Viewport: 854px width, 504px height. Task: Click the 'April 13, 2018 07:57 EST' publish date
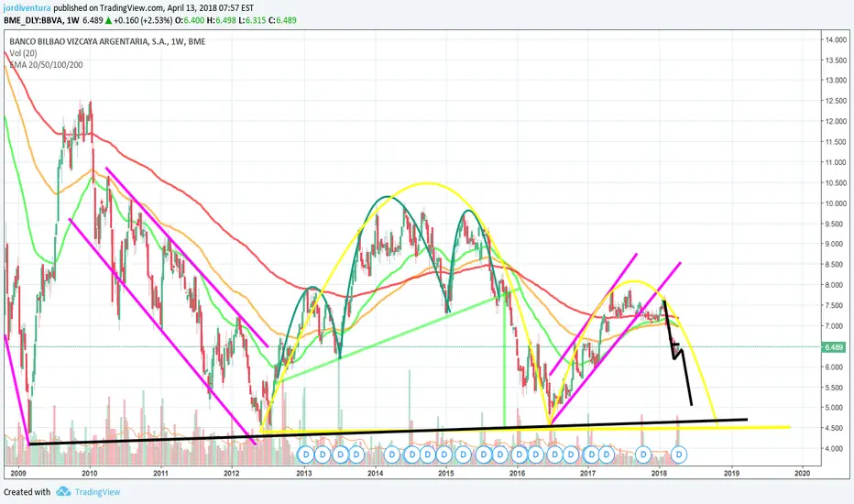210,8
